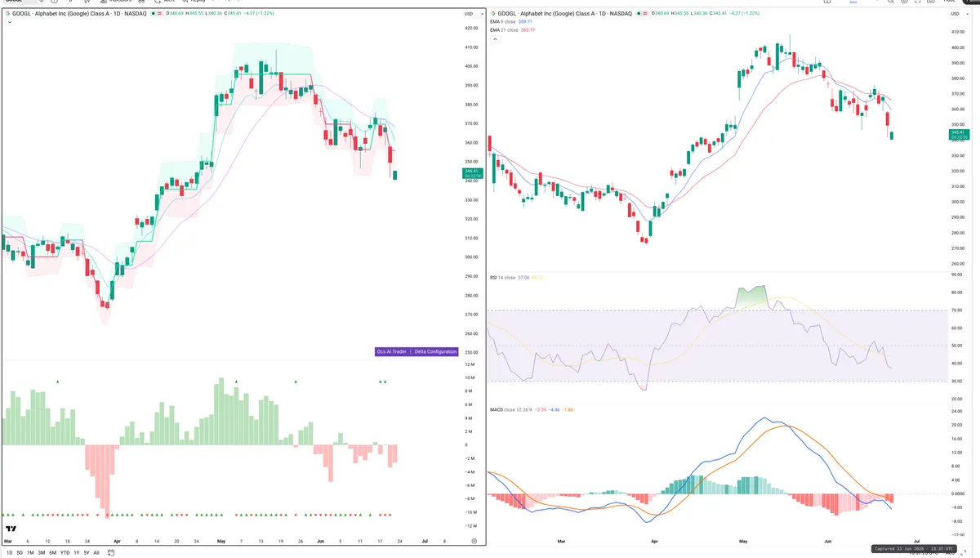Select the EMA 21 close legend
The width and height of the screenshot is (980, 558).
pos(513,30)
